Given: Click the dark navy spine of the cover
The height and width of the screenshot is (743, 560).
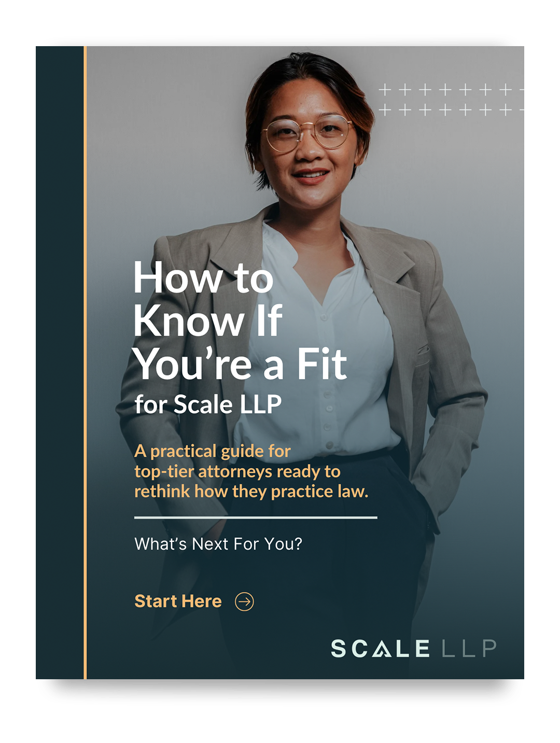Looking at the screenshot, I should [x=60, y=362].
